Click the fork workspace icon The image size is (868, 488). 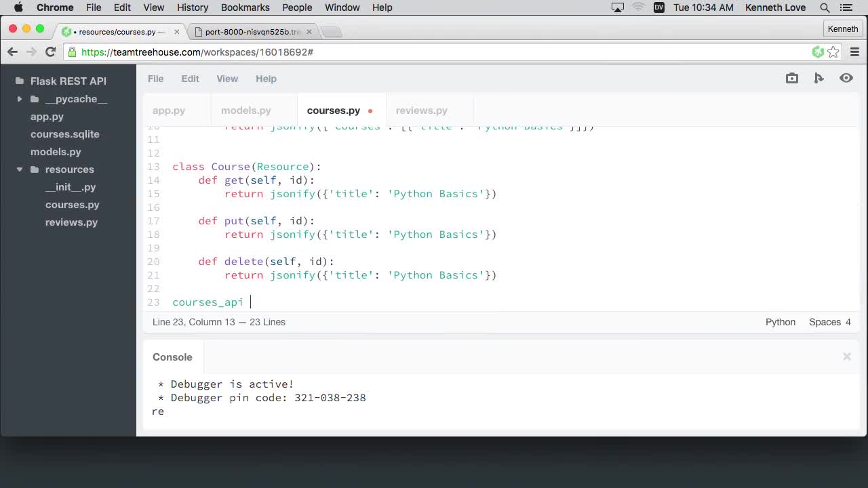click(x=818, y=78)
